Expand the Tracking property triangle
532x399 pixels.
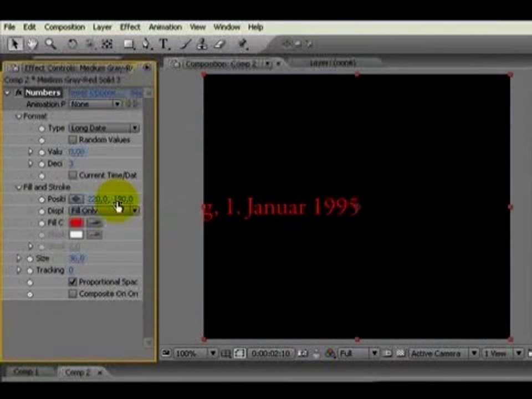tap(19, 270)
